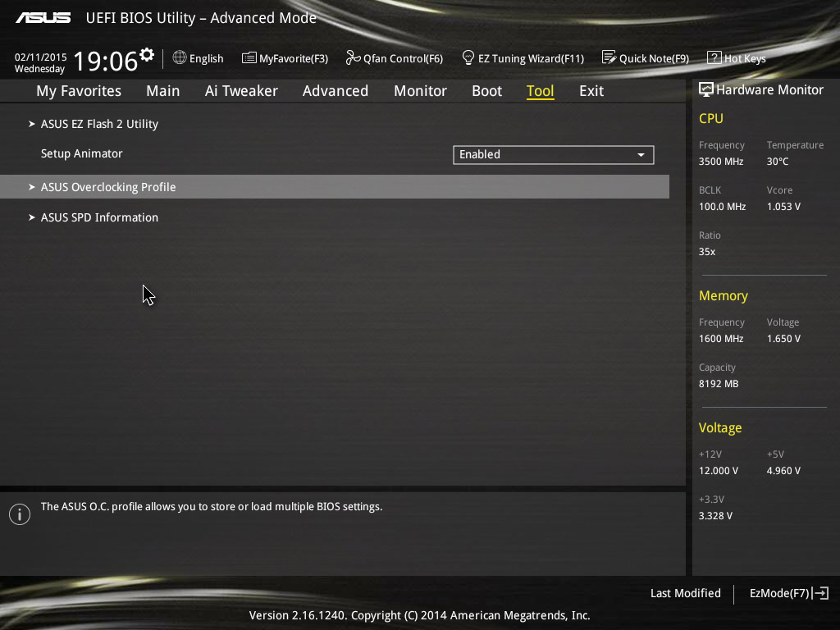The height and width of the screenshot is (630, 840).
Task: Click the Hardware Monitor screen icon
Action: point(706,89)
